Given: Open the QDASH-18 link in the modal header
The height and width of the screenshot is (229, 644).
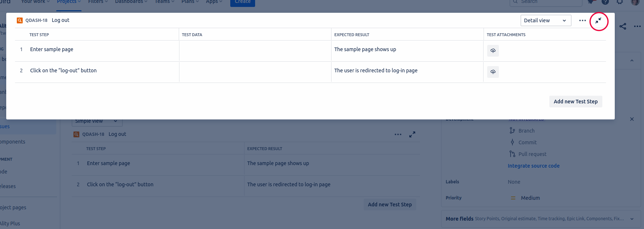Looking at the screenshot, I should (36, 20).
